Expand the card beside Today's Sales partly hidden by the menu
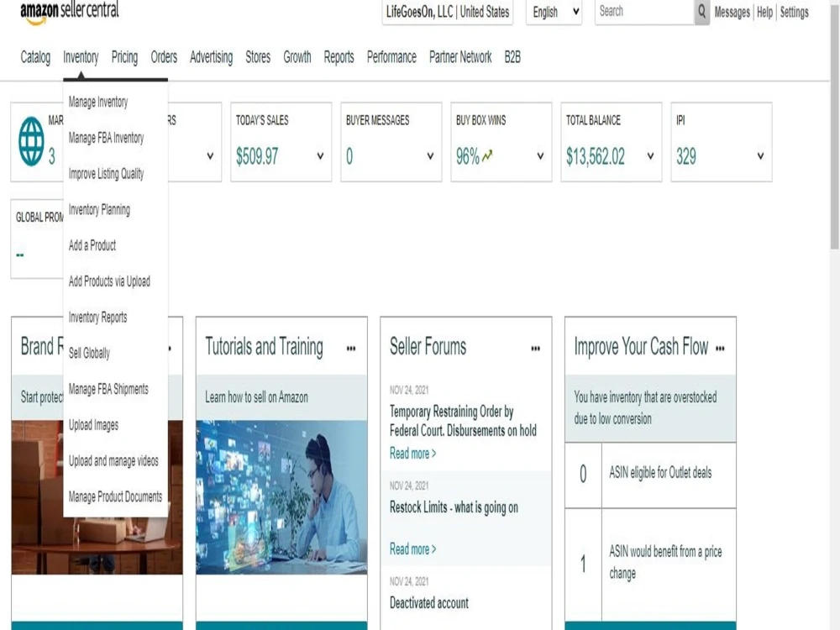This screenshot has width=840, height=630. (x=210, y=156)
